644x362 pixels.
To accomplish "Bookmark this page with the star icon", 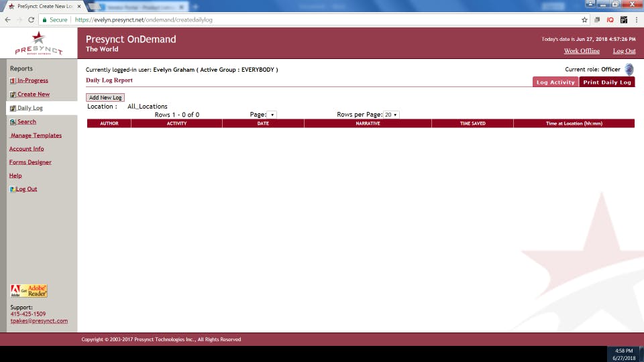I will point(584,19).
